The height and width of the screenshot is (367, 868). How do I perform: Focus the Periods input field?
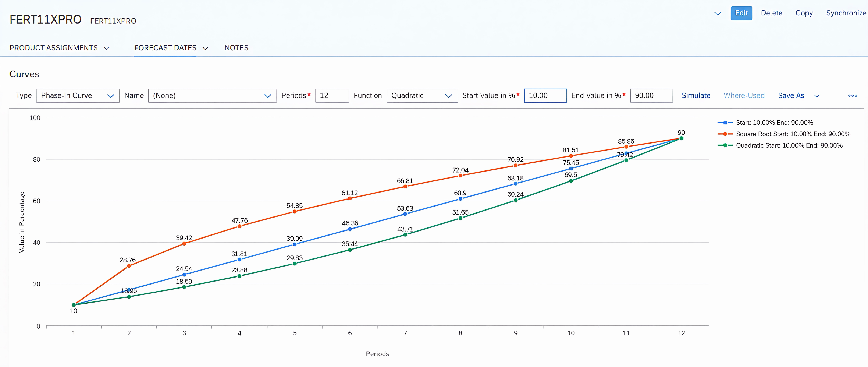click(332, 96)
